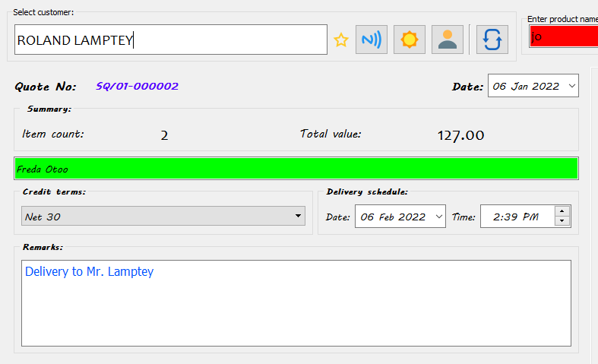Click the Total value amount 127.00

coord(460,135)
